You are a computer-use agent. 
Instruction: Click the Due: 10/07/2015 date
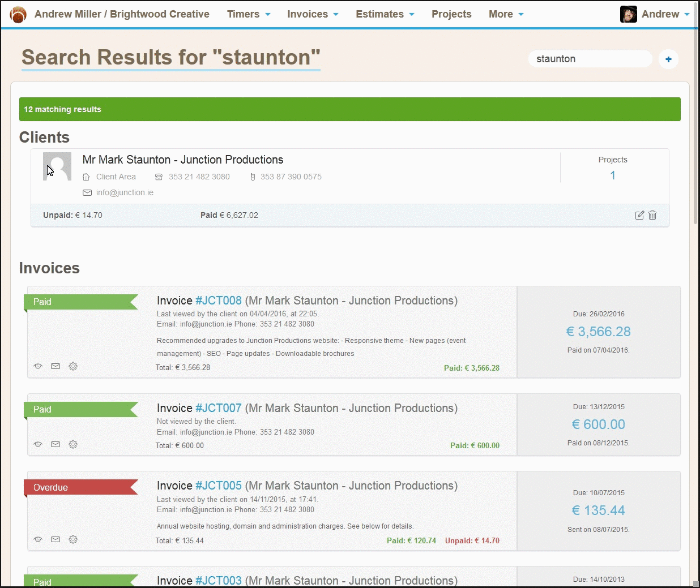click(599, 493)
